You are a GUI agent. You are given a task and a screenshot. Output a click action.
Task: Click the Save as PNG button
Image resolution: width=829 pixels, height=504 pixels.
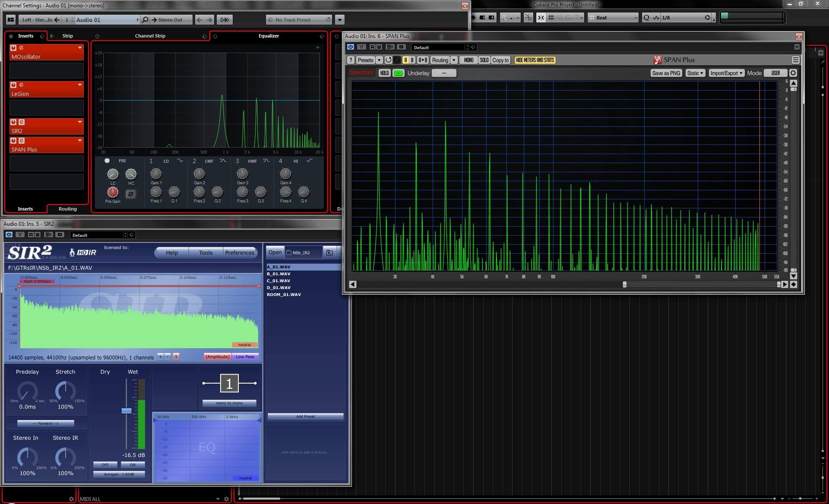click(x=666, y=73)
